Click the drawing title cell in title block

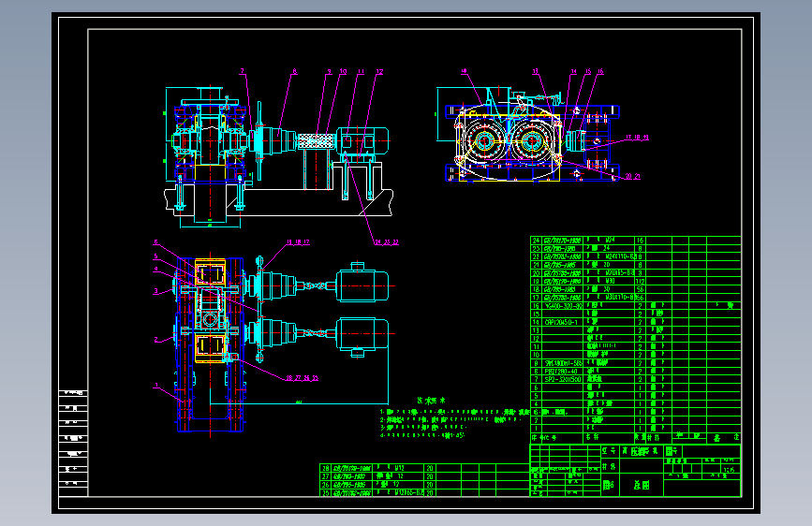coord(642,485)
